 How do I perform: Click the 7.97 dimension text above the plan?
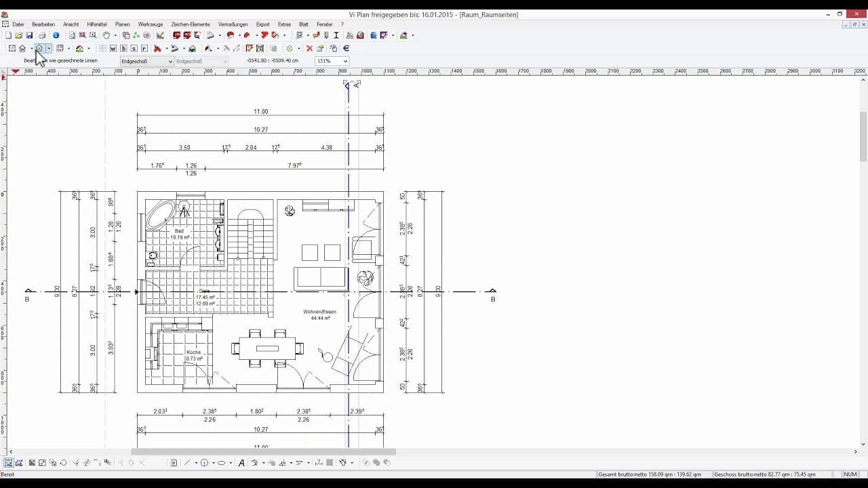point(294,165)
